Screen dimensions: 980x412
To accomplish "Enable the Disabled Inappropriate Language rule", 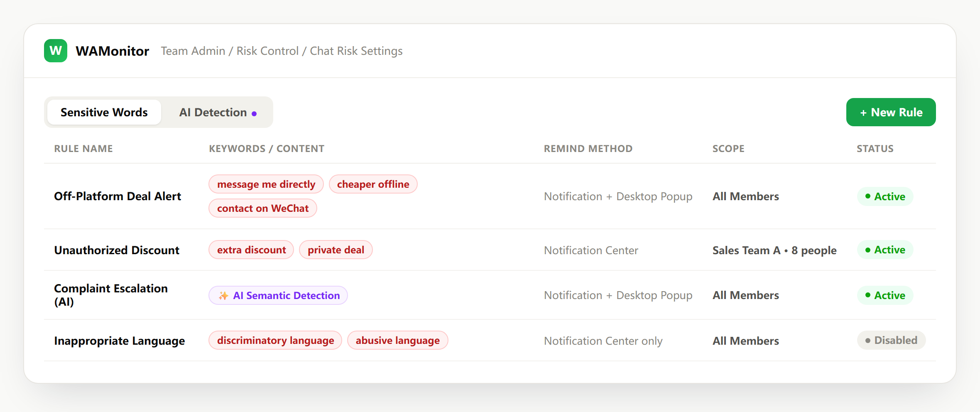I will (x=891, y=340).
